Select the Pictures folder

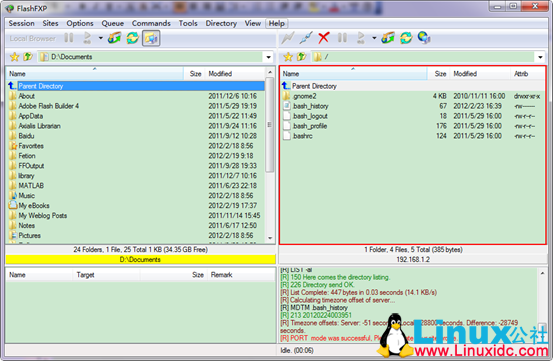coord(29,235)
